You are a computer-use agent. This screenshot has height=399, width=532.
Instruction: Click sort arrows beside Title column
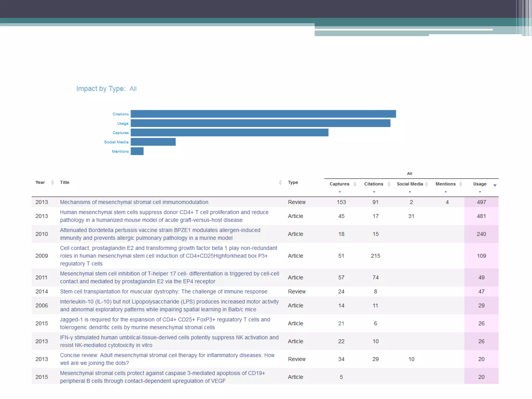[x=280, y=183]
